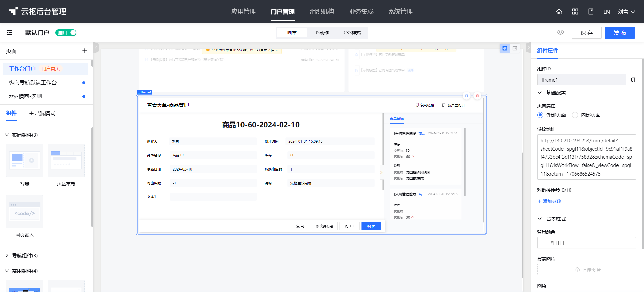Click the preview eye icon
Viewport: 644px width, 292px height.
coord(560,32)
